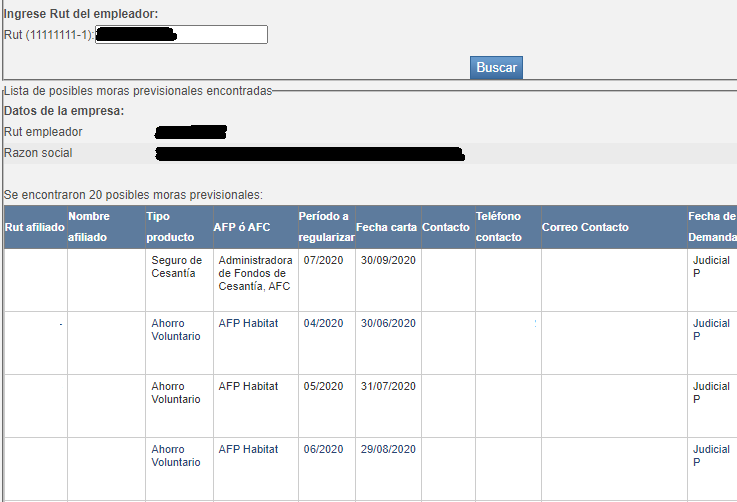Click AFP Habitat in the 04/2020 row
Viewport: 737px width, 502px height.
tap(248, 324)
